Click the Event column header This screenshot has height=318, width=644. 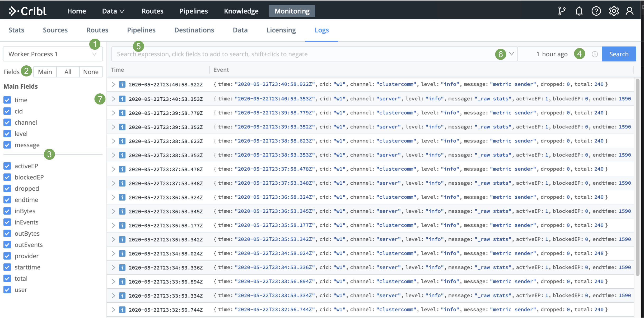[x=221, y=70]
